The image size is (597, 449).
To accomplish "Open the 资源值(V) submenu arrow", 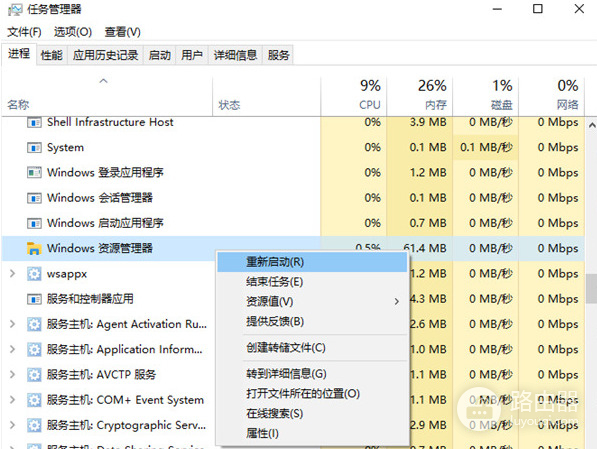I will click(396, 302).
